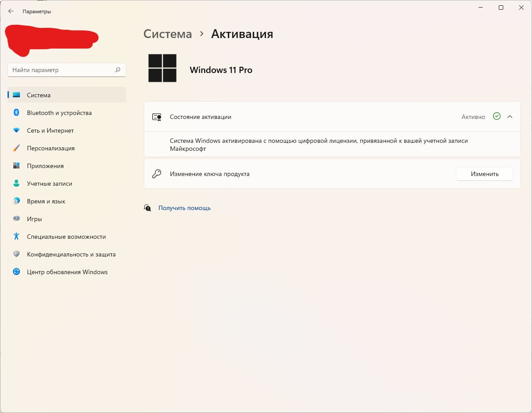
Task: Click the accessibility figure icon
Action: coord(16,237)
